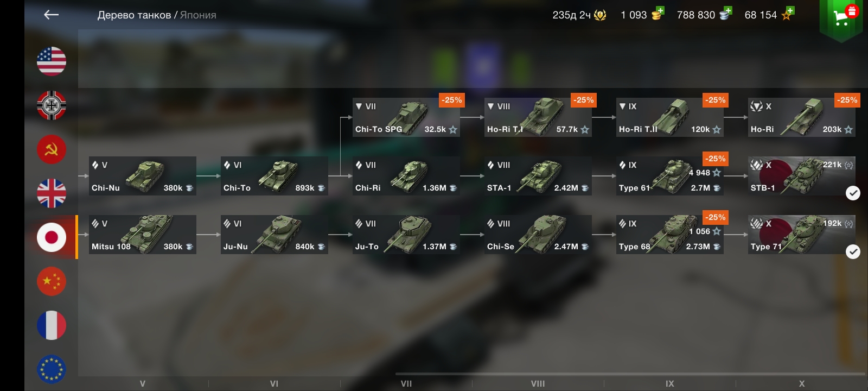
Task: Select the USA flag nation
Action: pos(52,61)
